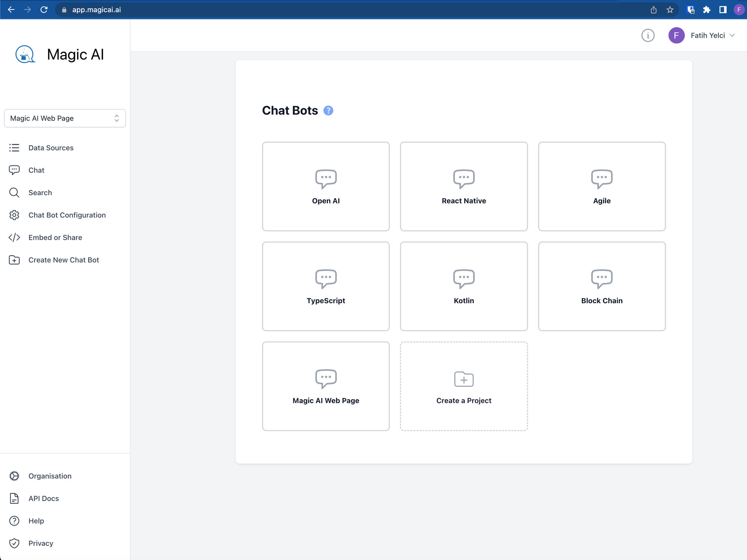Open the Magic AI Web Page card label
This screenshot has width=747, height=560.
(326, 401)
